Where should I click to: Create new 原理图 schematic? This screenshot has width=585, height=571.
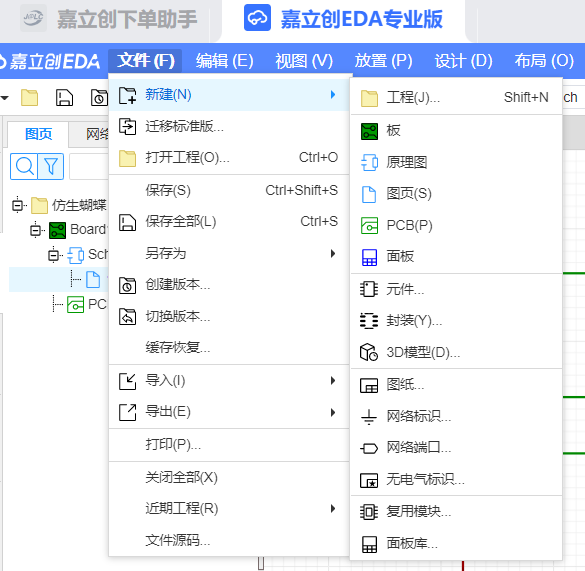point(456,163)
